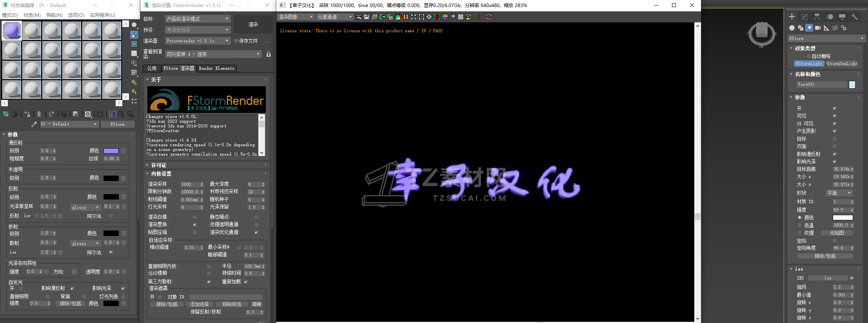Click the Material ID Channel 0 icon
Image resolution: width=868 pixels, height=323 pixels.
[88, 114]
